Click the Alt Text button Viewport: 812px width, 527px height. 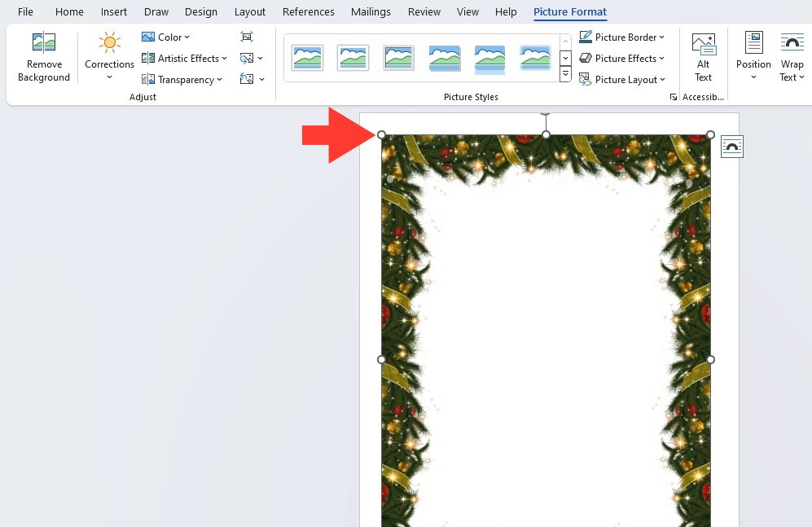click(x=703, y=57)
